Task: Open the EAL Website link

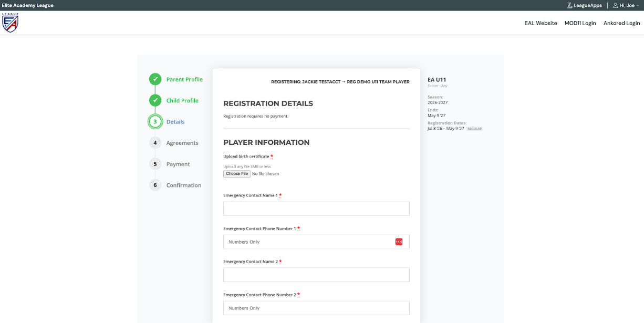Action: [x=541, y=23]
